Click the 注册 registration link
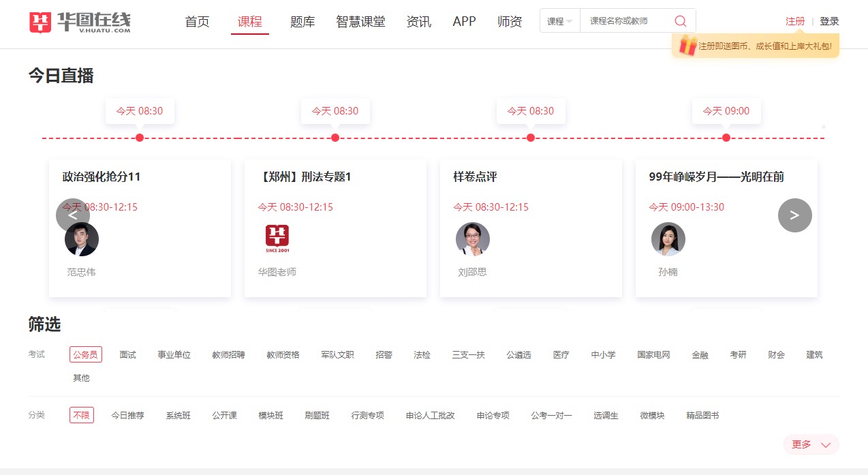The height and width of the screenshot is (475, 868). 794,20
